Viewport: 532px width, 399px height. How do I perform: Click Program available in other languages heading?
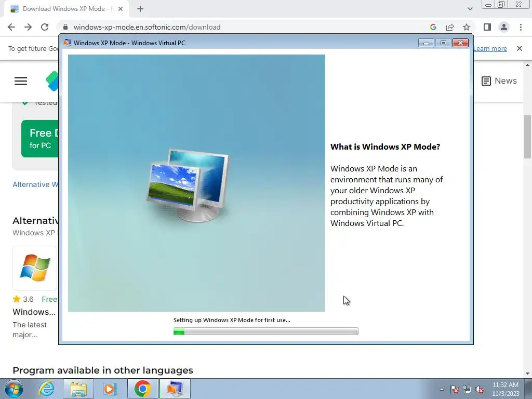(103, 370)
